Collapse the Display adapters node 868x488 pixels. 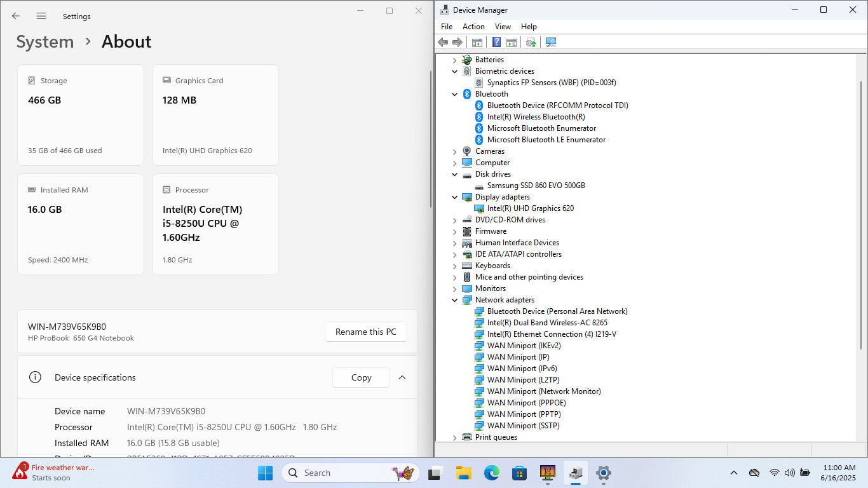coord(454,197)
